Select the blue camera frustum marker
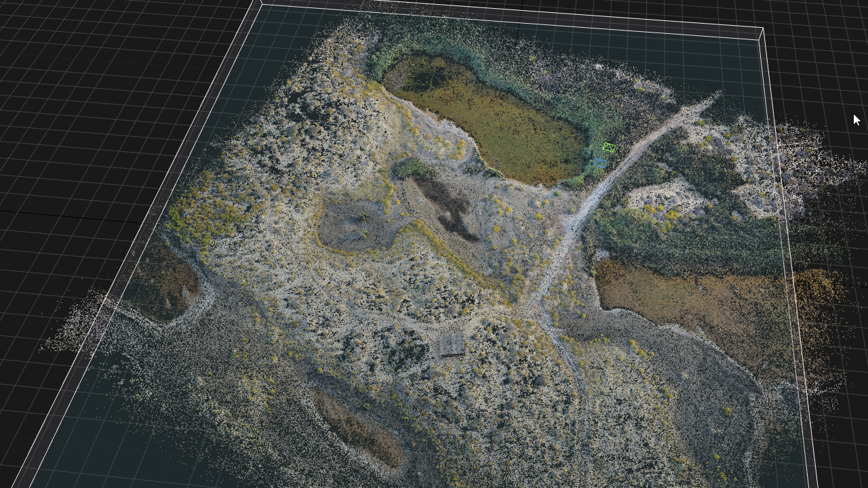Image resolution: width=868 pixels, height=488 pixels. (599, 163)
